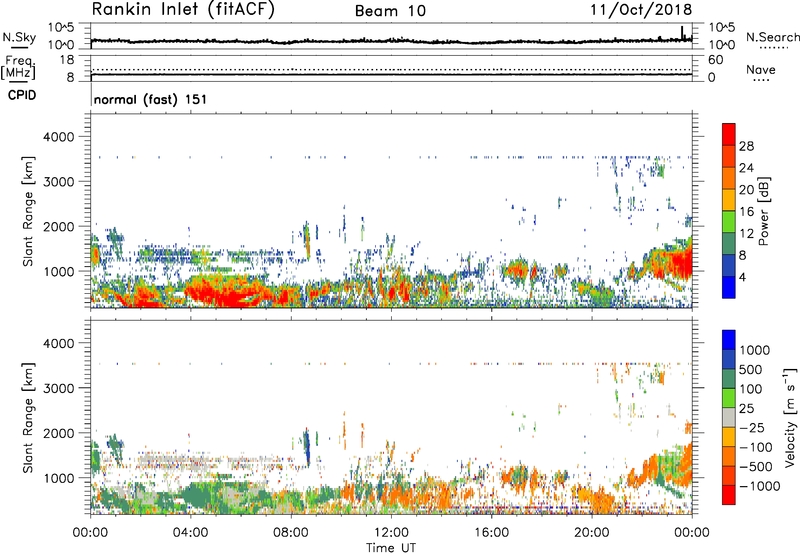This screenshot has height=554, width=800.
Task: Select the '-1000' label on Velocity colorbar
Action: 759,486
